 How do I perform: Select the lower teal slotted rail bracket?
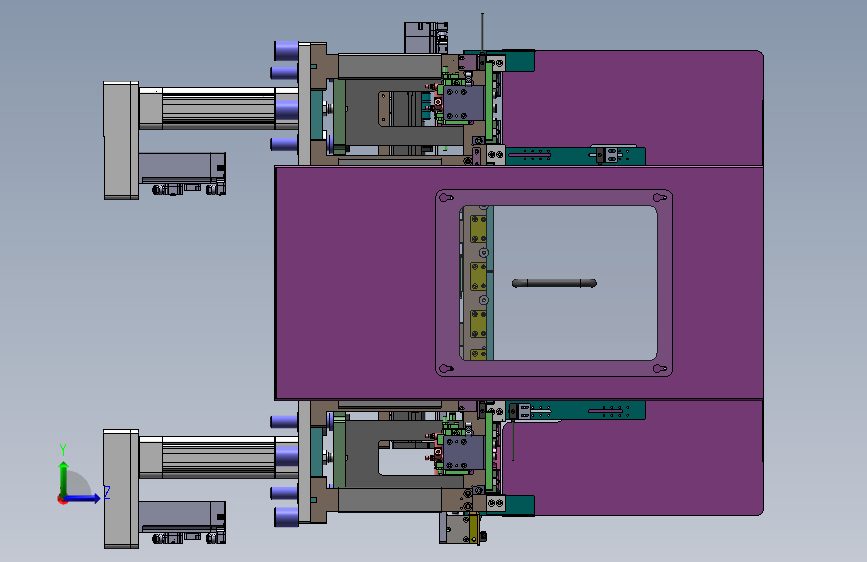click(x=575, y=410)
